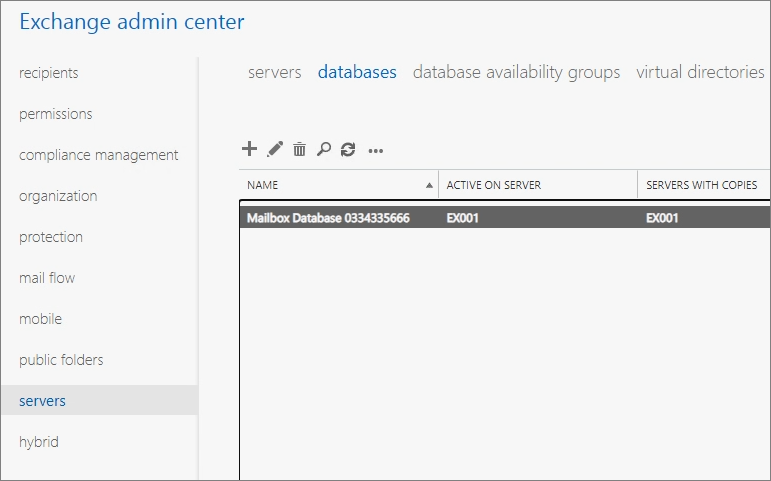Open hybrid section
Image resolution: width=771 pixels, height=481 pixels.
point(39,442)
